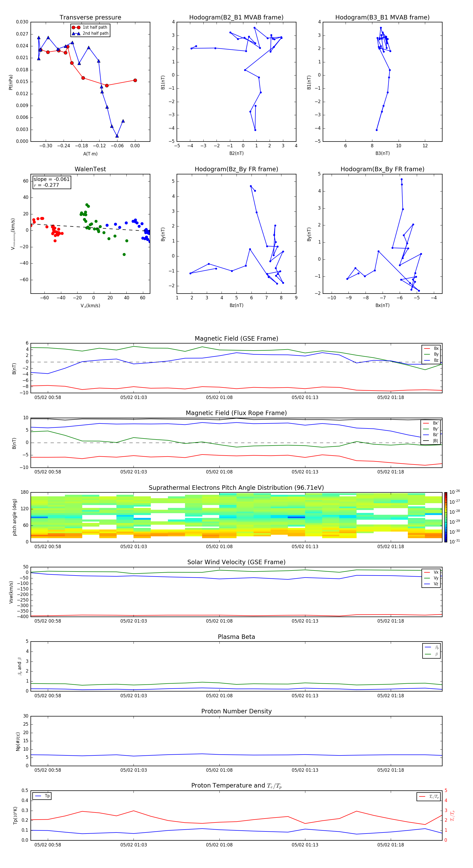
Task: Click the 'slope = -0.061' annotation text
Action: [52, 179]
